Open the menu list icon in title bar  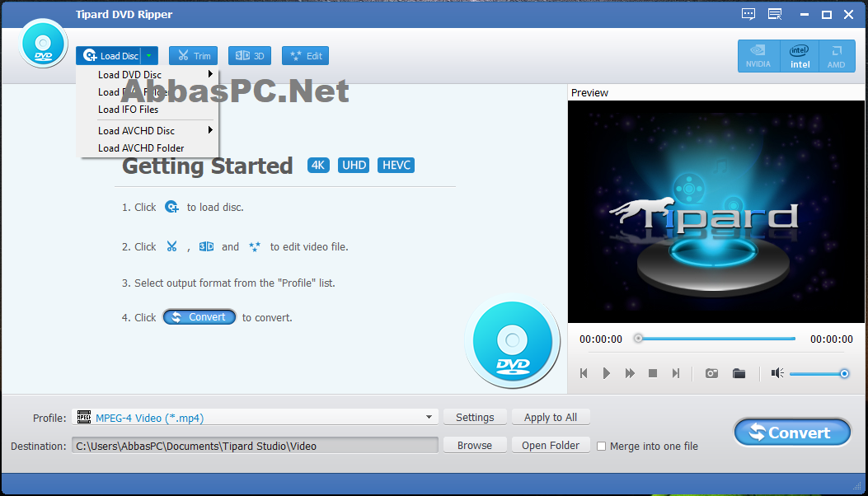tap(775, 14)
